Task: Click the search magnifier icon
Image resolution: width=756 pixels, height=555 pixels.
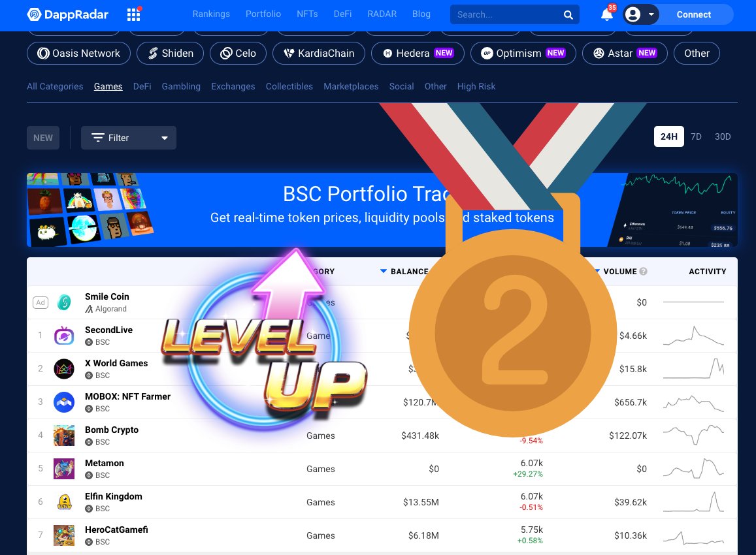Action: click(568, 15)
